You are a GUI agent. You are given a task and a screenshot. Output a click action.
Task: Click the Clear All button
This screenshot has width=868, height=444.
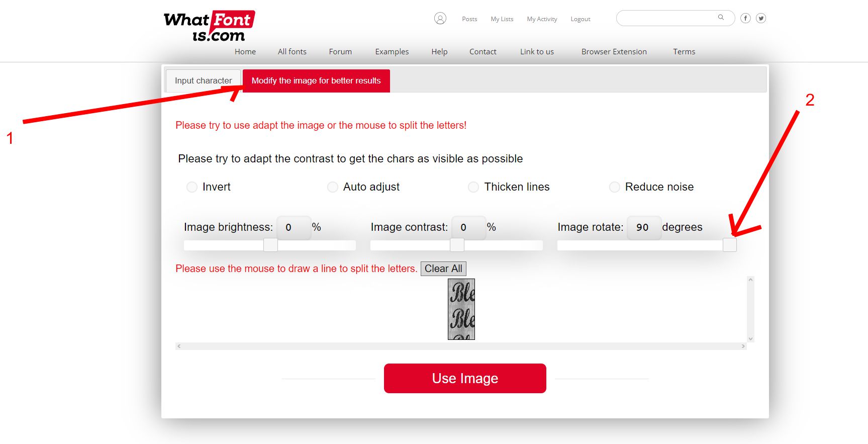coord(443,269)
